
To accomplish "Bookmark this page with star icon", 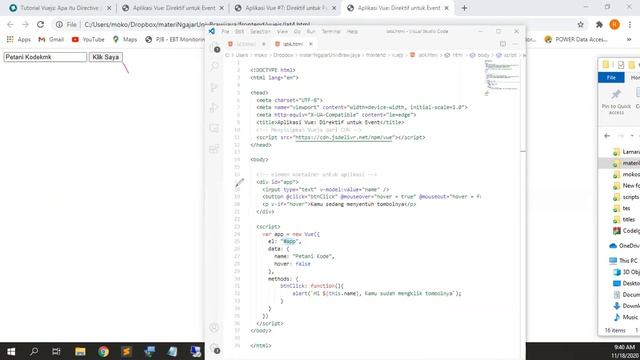I will (580, 24).
